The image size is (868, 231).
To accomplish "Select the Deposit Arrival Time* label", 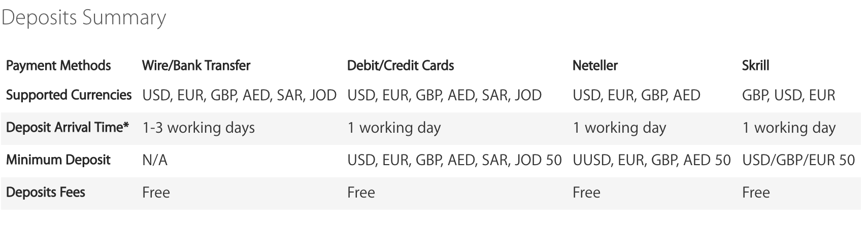I will click(68, 128).
